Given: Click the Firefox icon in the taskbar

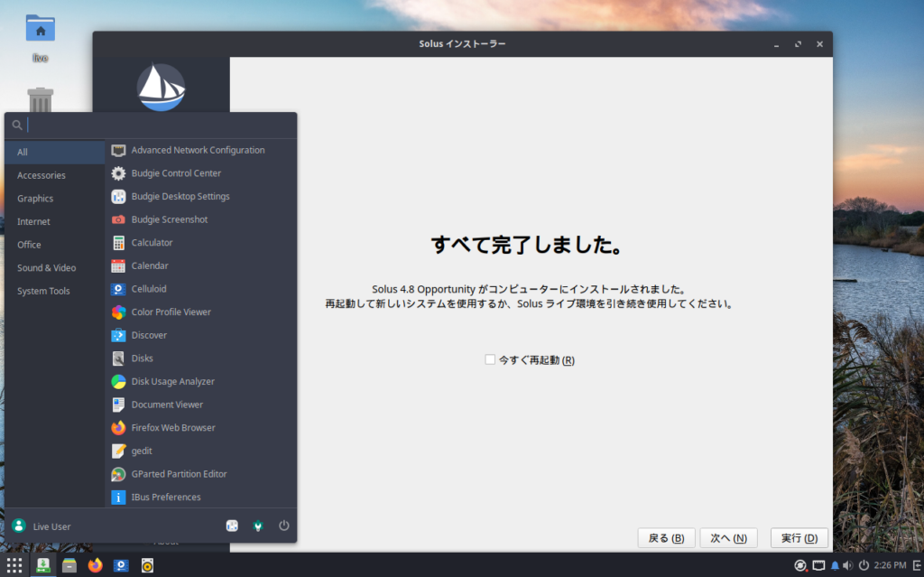Looking at the screenshot, I should point(95,565).
